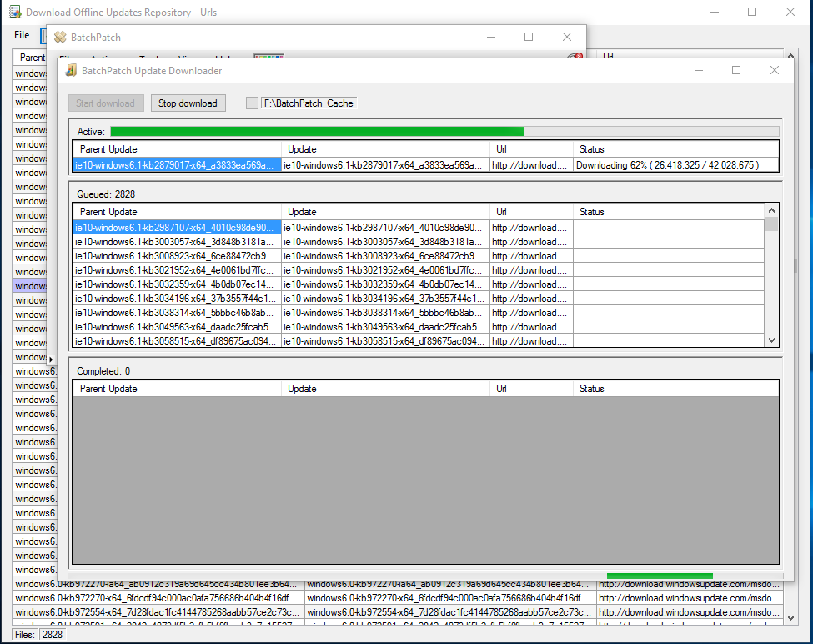Image resolution: width=813 pixels, height=644 pixels.
Task: Click the Active download progress bar
Action: (444, 131)
